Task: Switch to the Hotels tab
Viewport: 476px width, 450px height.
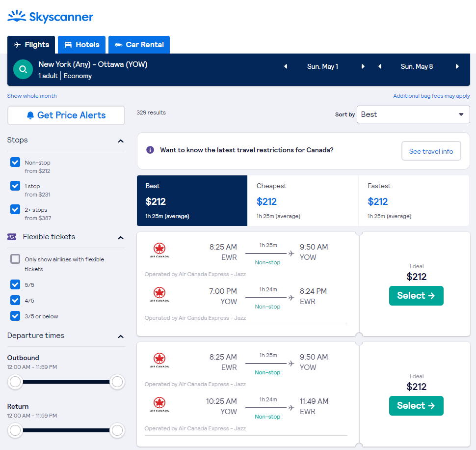Action: tap(81, 44)
